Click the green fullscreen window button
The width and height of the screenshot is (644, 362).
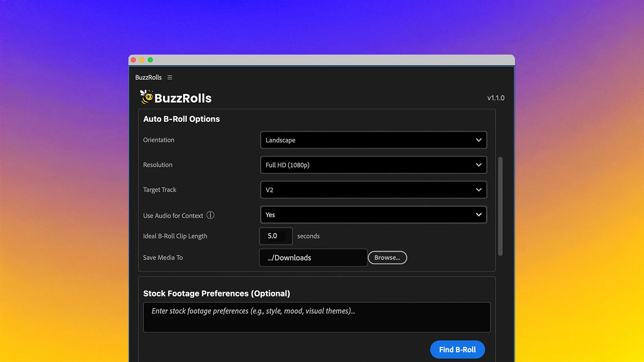[x=150, y=60]
